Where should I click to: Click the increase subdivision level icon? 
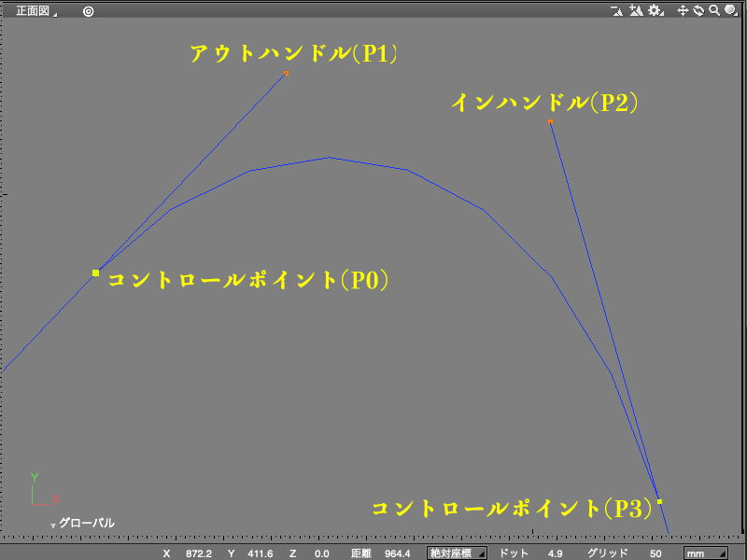point(636,10)
